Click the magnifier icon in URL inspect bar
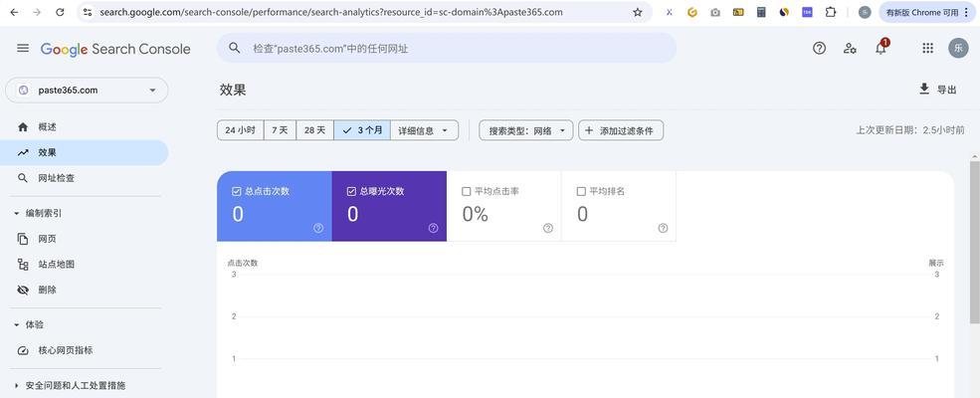Screen dimensions: 980x398 pos(235,48)
